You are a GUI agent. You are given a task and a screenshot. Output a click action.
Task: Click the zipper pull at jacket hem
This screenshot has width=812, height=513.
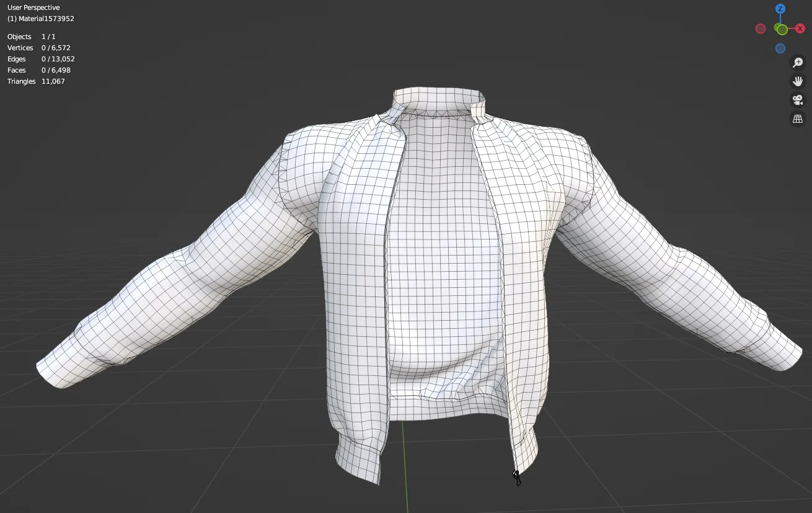516,476
